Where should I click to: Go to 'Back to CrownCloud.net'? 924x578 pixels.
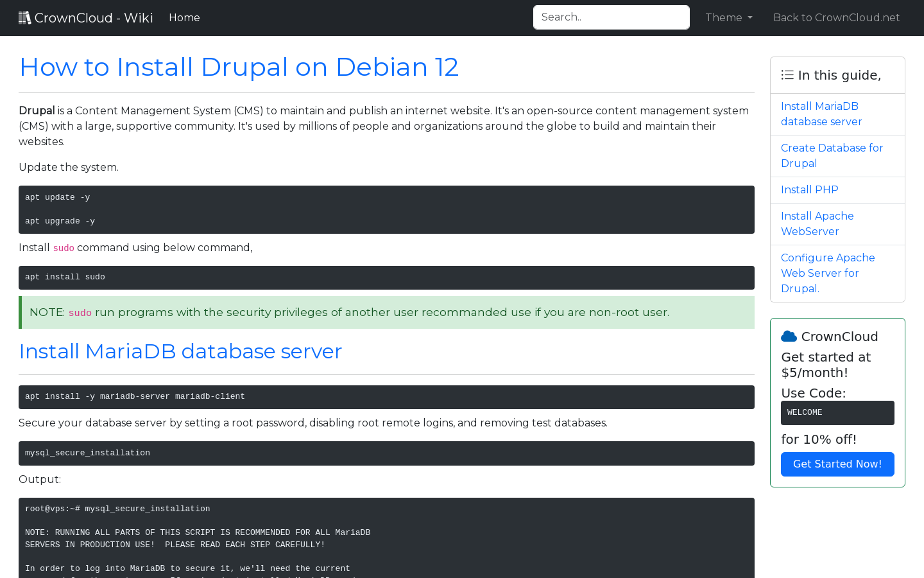click(836, 17)
